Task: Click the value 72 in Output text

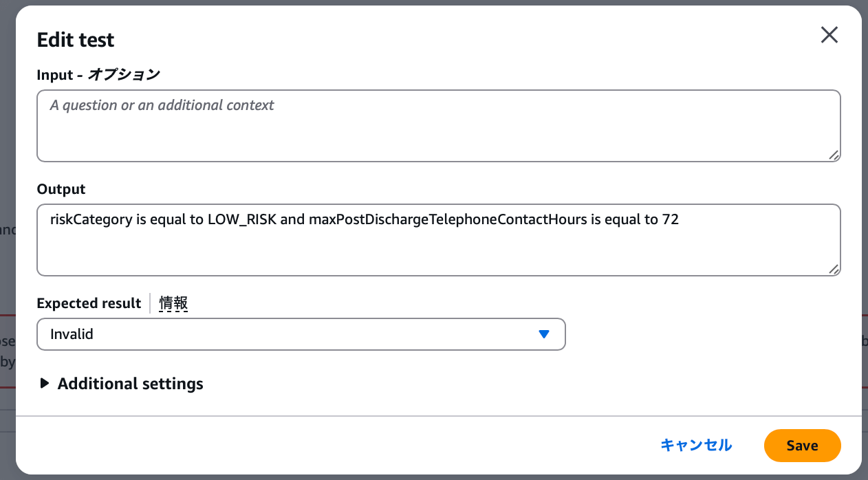Action: point(671,220)
